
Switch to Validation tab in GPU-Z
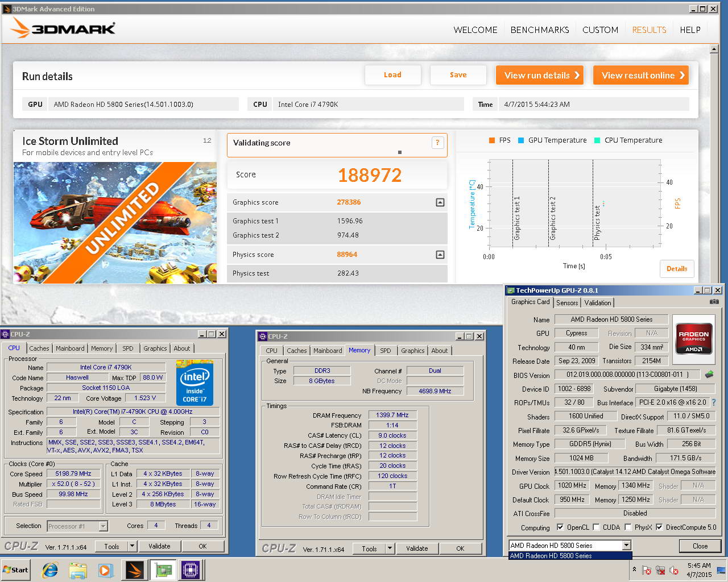pos(598,303)
